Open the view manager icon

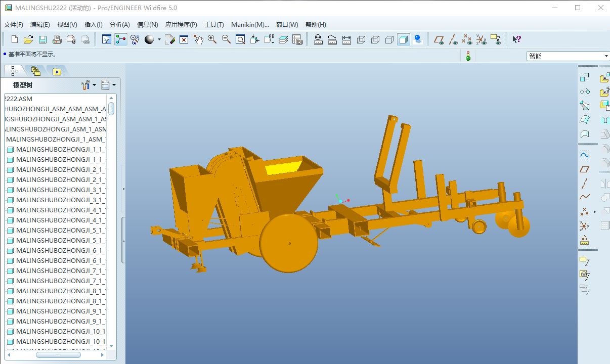tap(297, 39)
